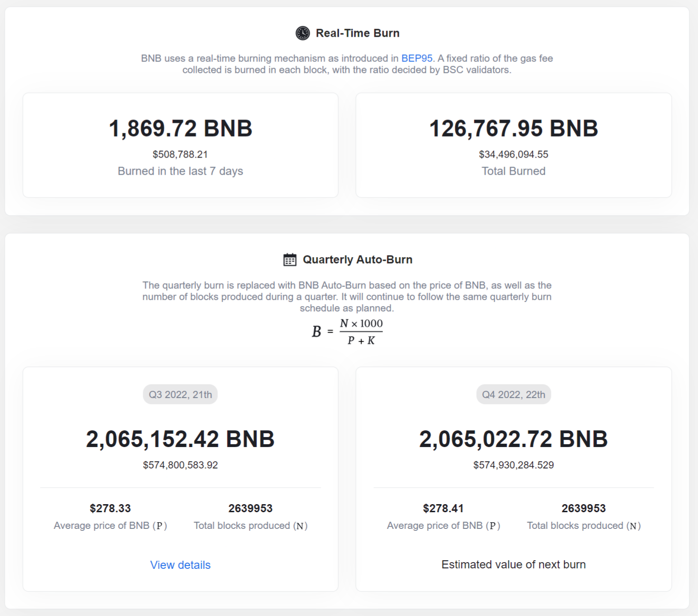698x616 pixels.
Task: Click the Total Burned label
Action: (513, 171)
